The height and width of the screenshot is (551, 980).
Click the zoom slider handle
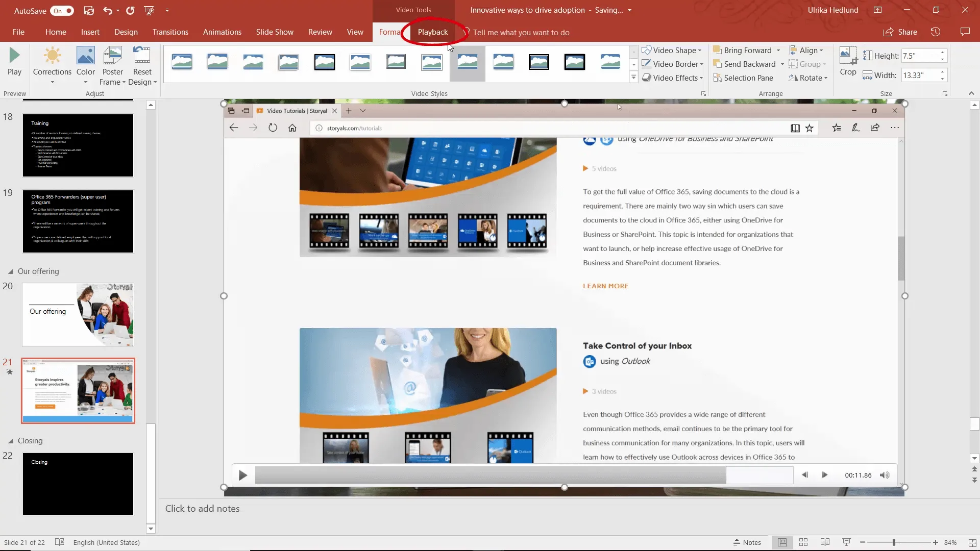click(894, 542)
